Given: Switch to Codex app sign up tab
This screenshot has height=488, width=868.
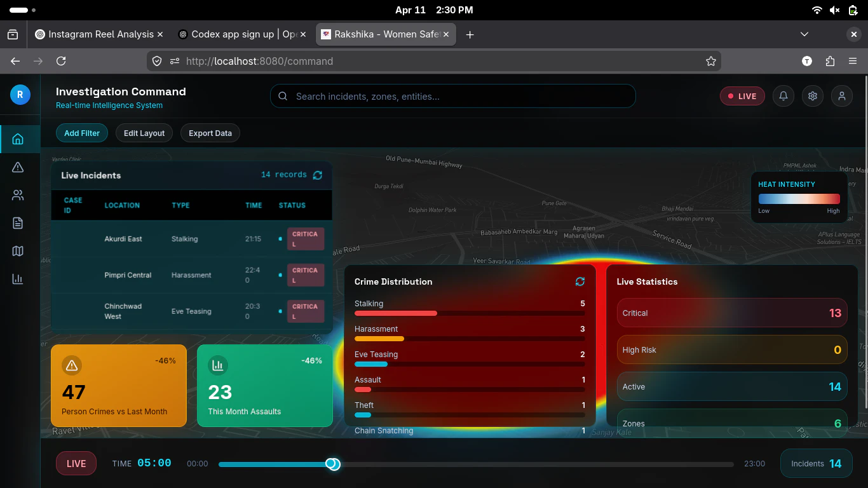Looking at the screenshot, I should click(x=236, y=34).
